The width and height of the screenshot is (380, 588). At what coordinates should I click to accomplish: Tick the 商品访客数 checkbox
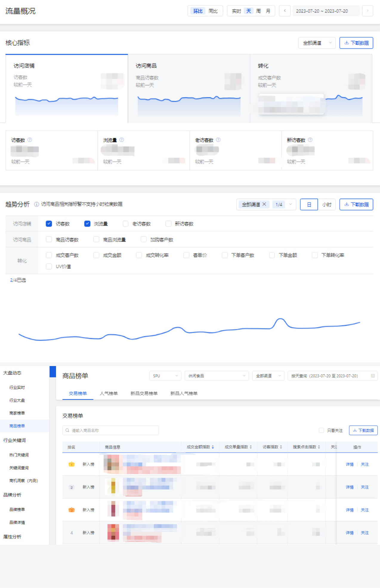[x=49, y=240]
